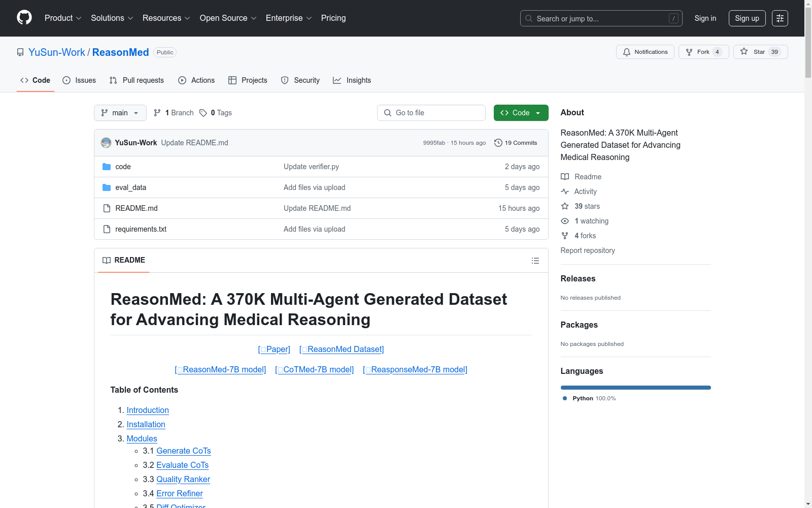Expand the Resources menu
The image size is (812, 508).
(x=166, y=18)
